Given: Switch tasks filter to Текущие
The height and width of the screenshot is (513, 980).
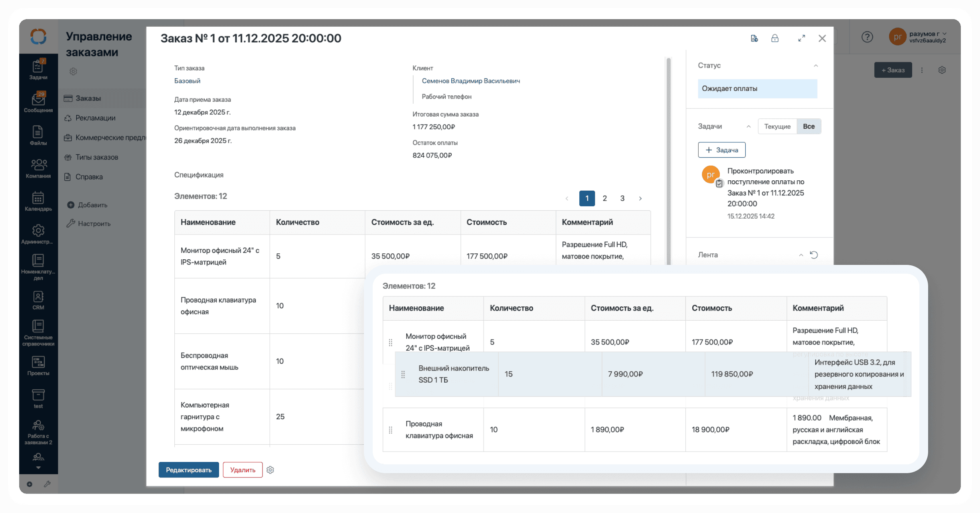Looking at the screenshot, I should click(777, 126).
